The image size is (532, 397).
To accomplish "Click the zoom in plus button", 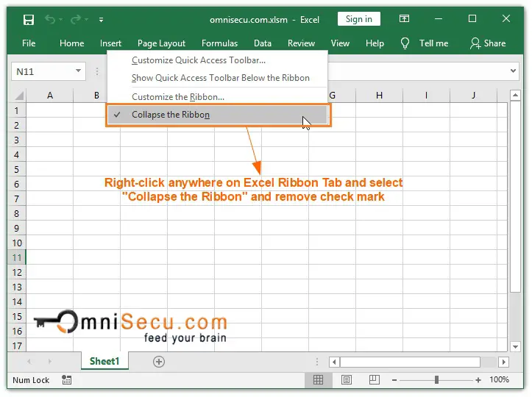I will click(x=478, y=380).
